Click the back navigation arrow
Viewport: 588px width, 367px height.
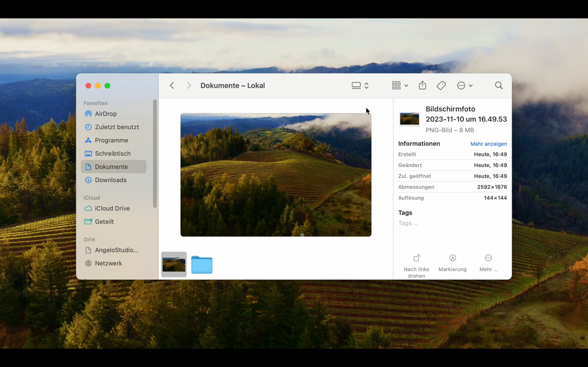tap(172, 85)
